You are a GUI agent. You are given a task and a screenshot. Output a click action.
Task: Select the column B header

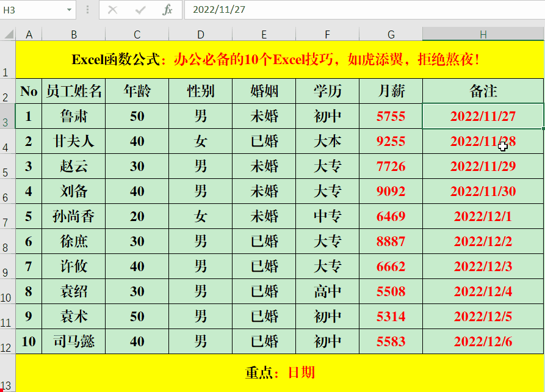74,35
